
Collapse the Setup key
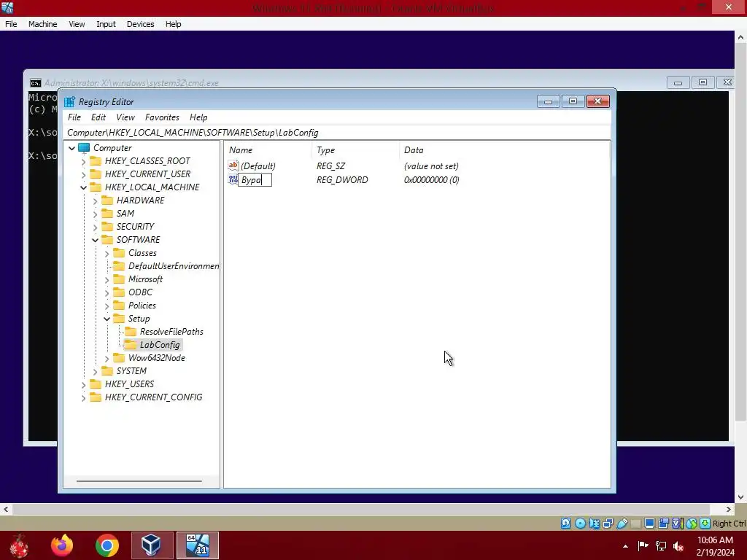[107, 319]
